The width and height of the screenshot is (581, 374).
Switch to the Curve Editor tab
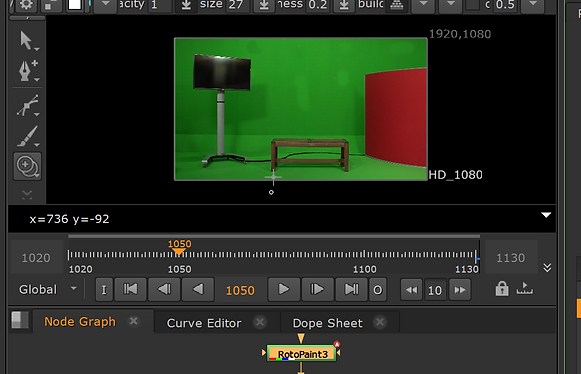[204, 323]
